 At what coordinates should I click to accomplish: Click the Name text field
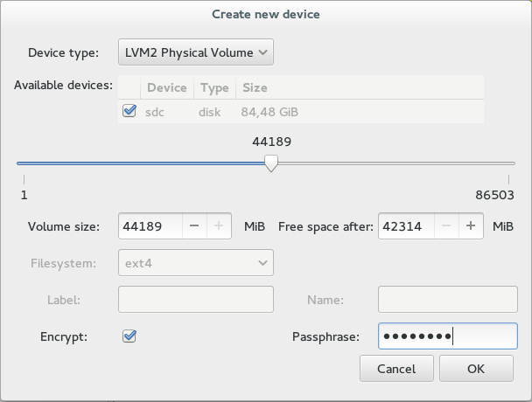pos(447,300)
